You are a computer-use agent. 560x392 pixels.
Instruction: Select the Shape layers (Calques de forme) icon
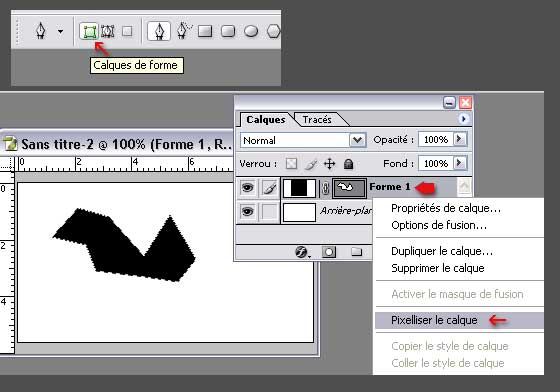[89, 31]
